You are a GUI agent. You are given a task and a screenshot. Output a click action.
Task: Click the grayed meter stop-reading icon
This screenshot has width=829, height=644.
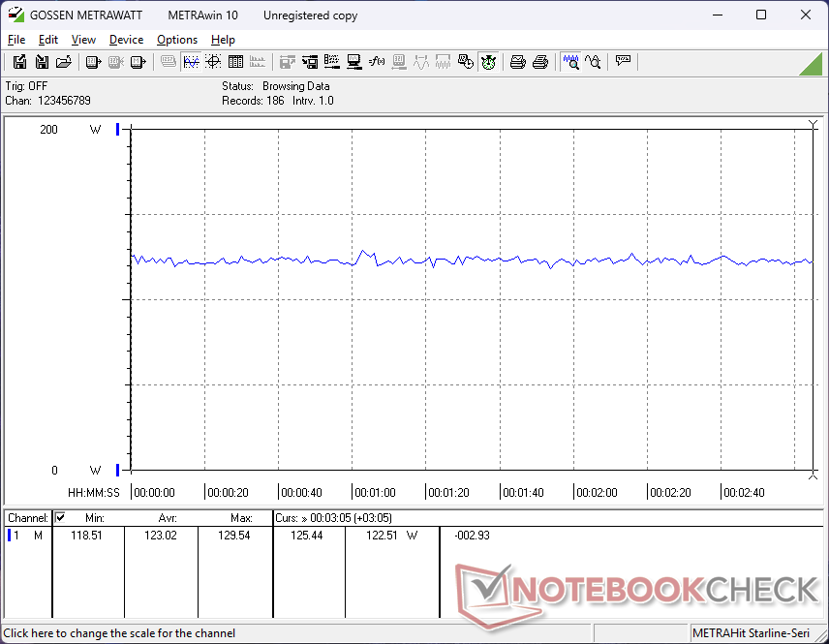click(115, 62)
